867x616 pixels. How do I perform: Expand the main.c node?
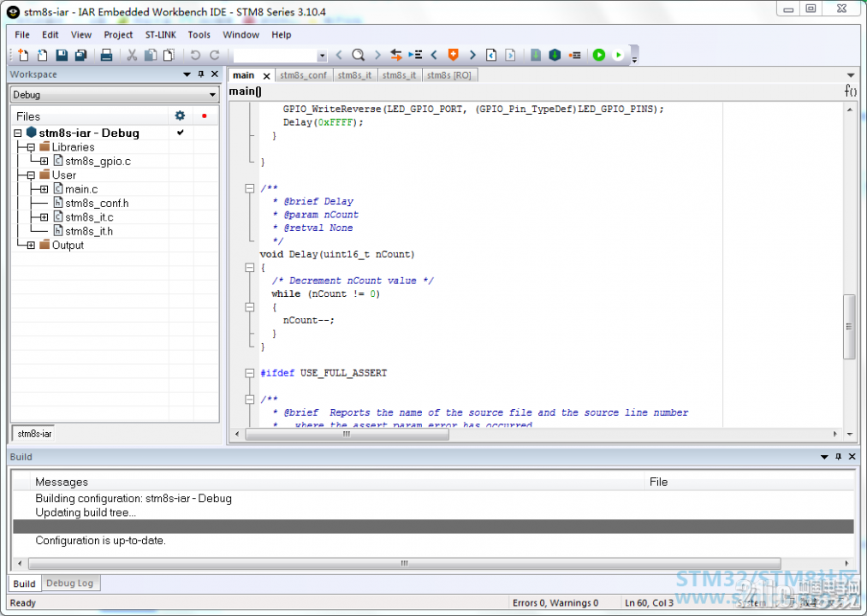[45, 190]
